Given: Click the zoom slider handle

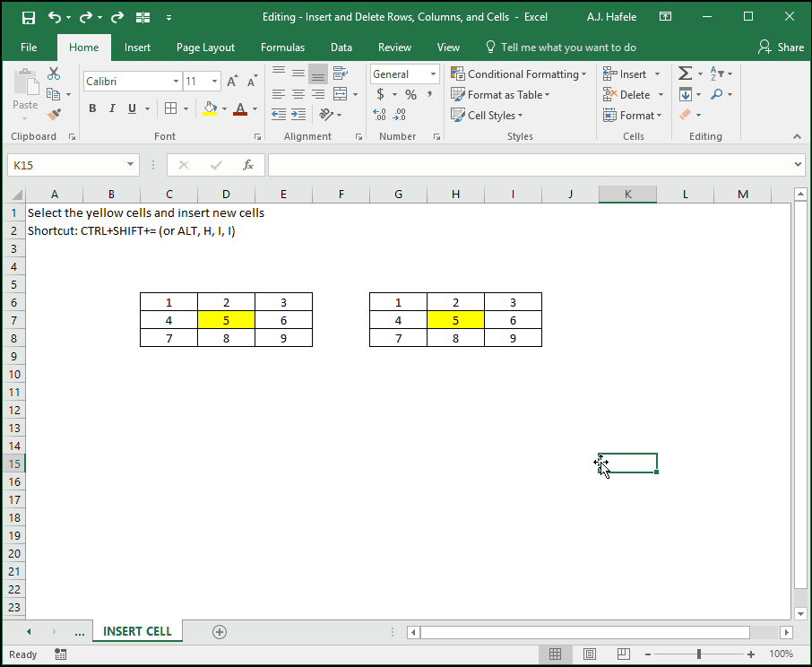Looking at the screenshot, I should tap(698, 654).
